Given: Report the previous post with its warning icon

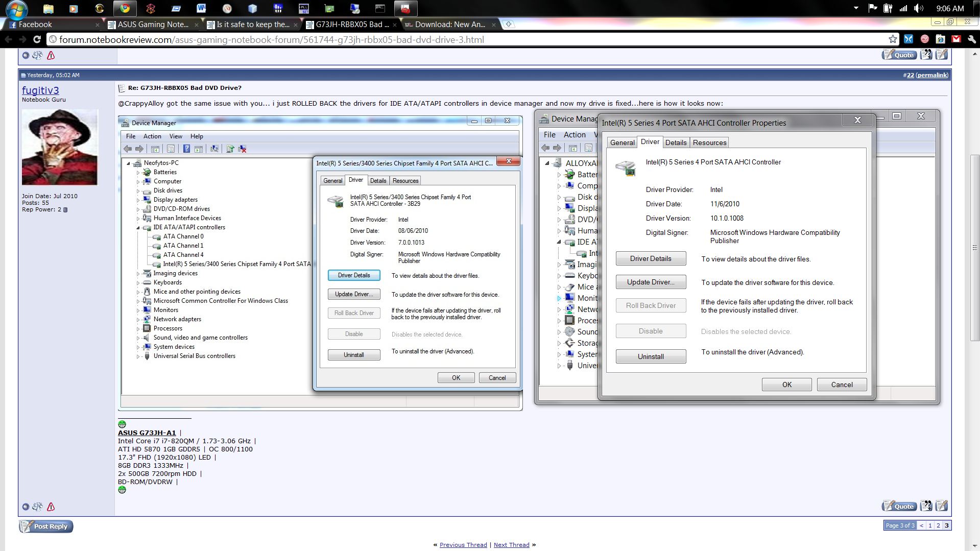Looking at the screenshot, I should 51,55.
